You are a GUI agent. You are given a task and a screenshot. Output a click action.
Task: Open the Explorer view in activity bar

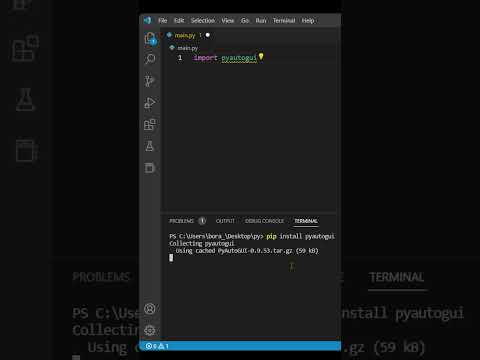pyautogui.click(x=150, y=38)
